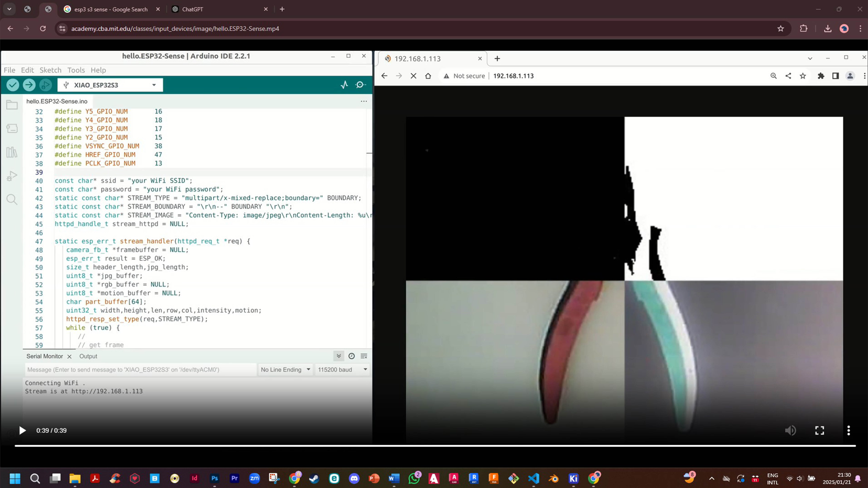Click the Verify checkmark button in Arduino IDE
868x488 pixels.
pos(13,85)
